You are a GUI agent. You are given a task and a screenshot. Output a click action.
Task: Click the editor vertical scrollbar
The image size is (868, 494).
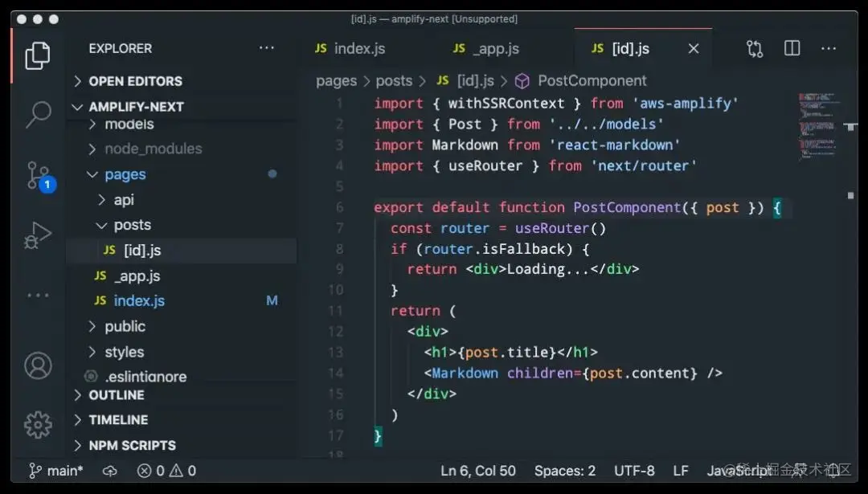click(851, 275)
